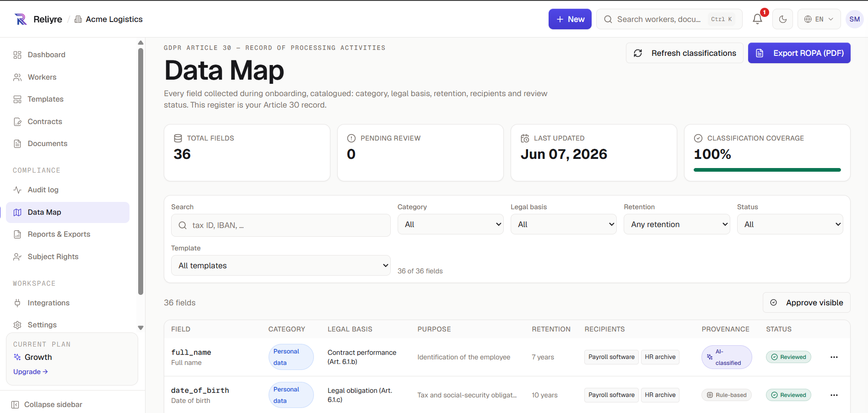This screenshot has height=413, width=868.
Task: Click Payroll software tag in date_of_birth row
Action: (611, 395)
